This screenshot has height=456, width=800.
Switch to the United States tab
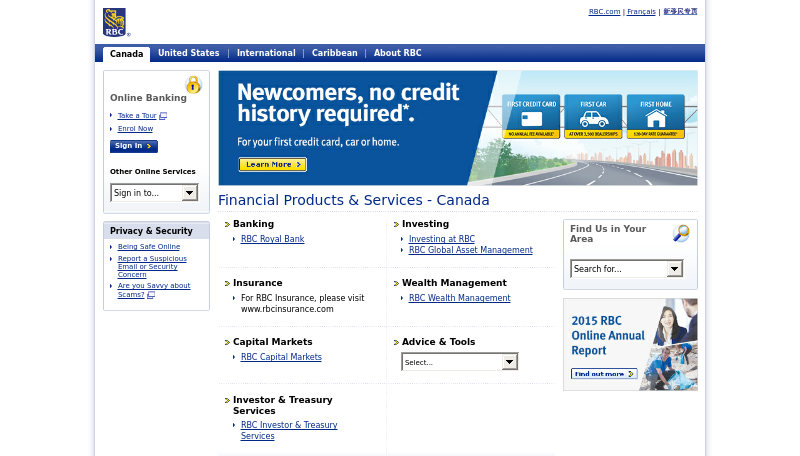pyautogui.click(x=189, y=53)
